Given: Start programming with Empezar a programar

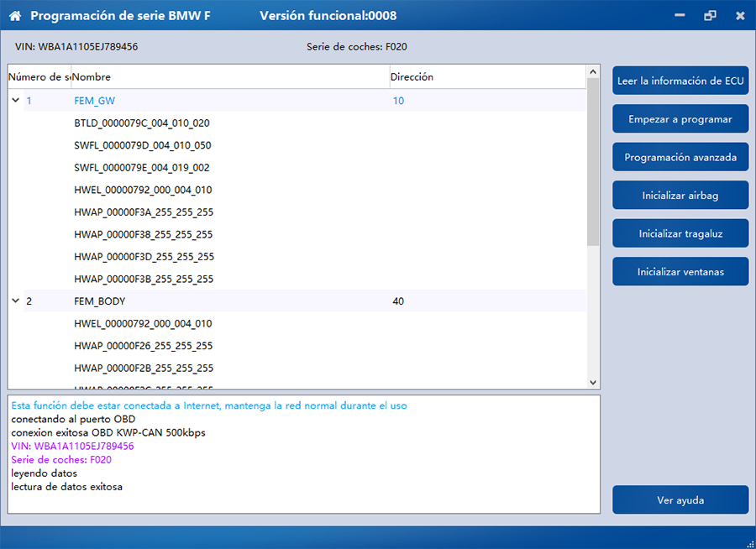Looking at the screenshot, I should click(680, 119).
